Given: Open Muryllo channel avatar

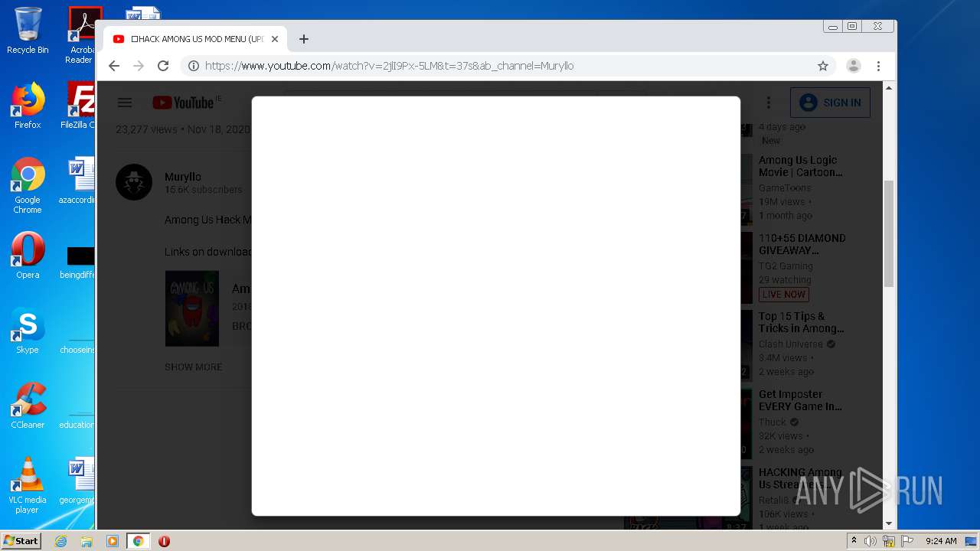Looking at the screenshot, I should (x=134, y=182).
